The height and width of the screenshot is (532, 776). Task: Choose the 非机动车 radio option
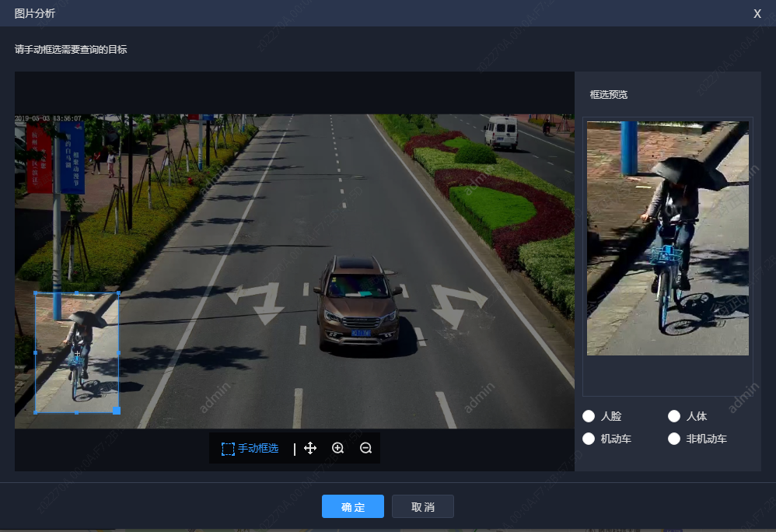click(674, 439)
